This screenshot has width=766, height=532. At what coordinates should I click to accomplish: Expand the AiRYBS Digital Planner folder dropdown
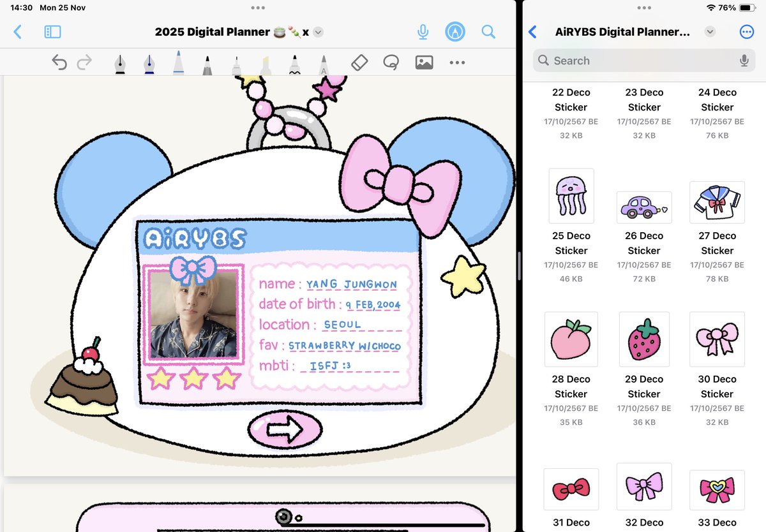click(x=710, y=32)
